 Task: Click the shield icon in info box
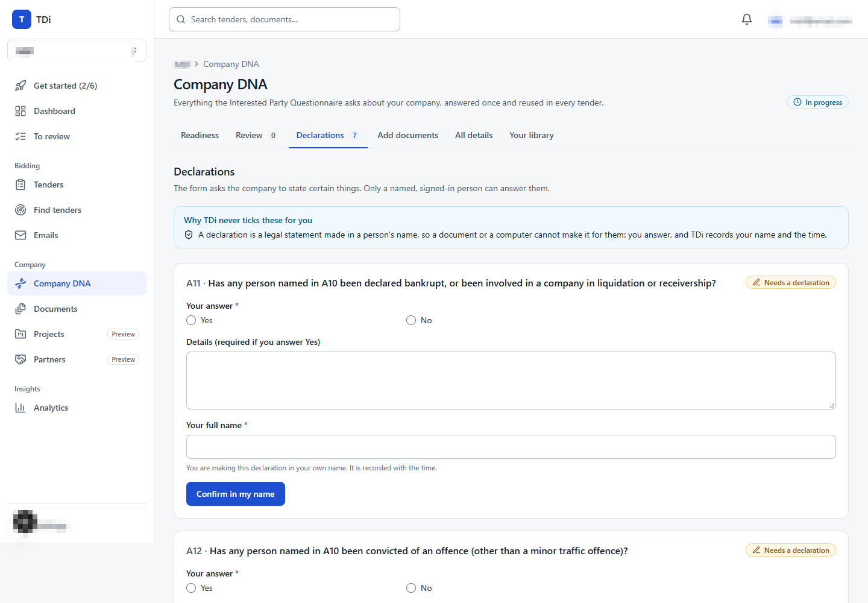pyautogui.click(x=189, y=235)
